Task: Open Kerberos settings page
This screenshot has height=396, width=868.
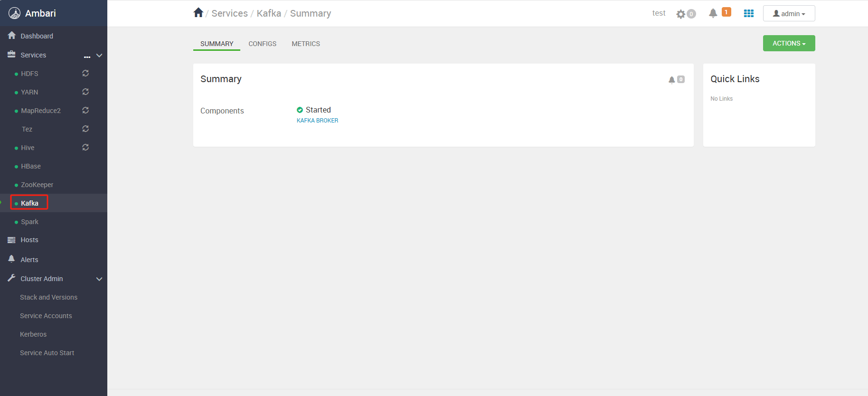Action: [33, 334]
